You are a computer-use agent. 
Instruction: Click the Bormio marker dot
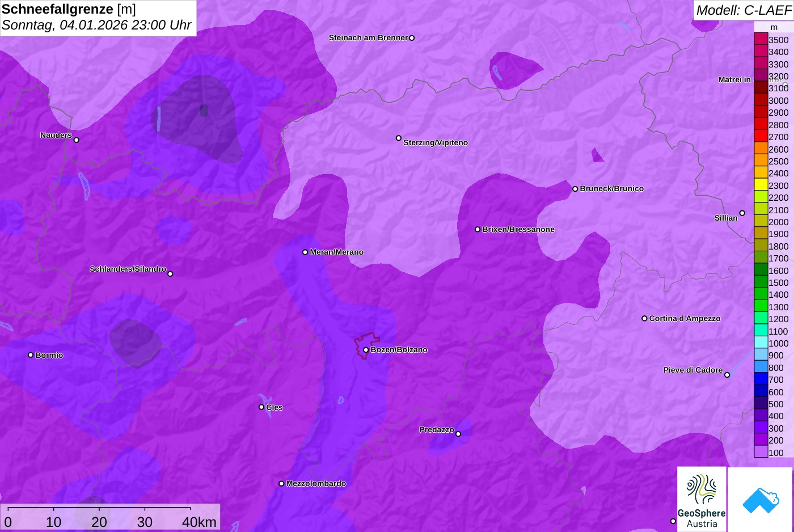pos(31,355)
